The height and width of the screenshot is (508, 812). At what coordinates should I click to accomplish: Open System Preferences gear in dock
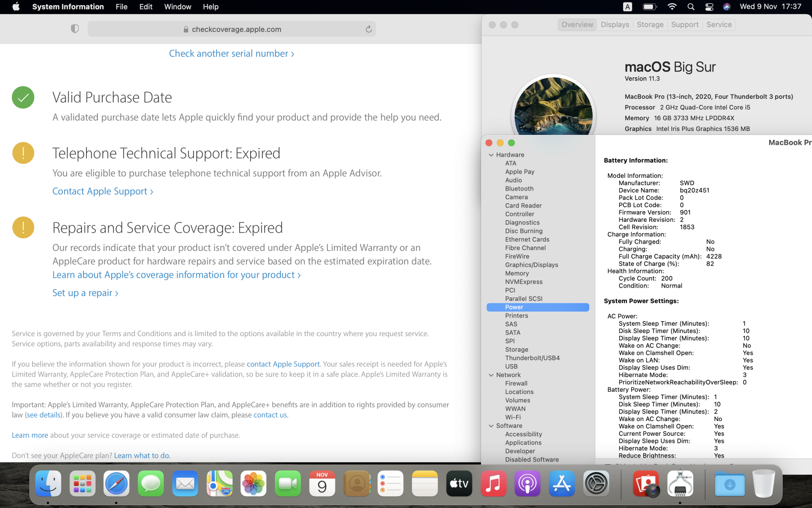[596, 483]
